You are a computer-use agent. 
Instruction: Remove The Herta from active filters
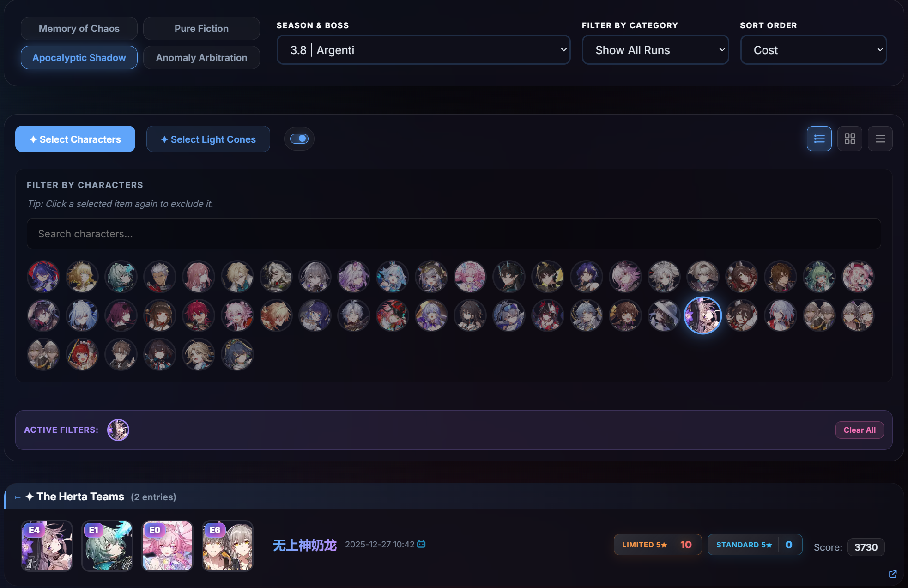tap(118, 430)
